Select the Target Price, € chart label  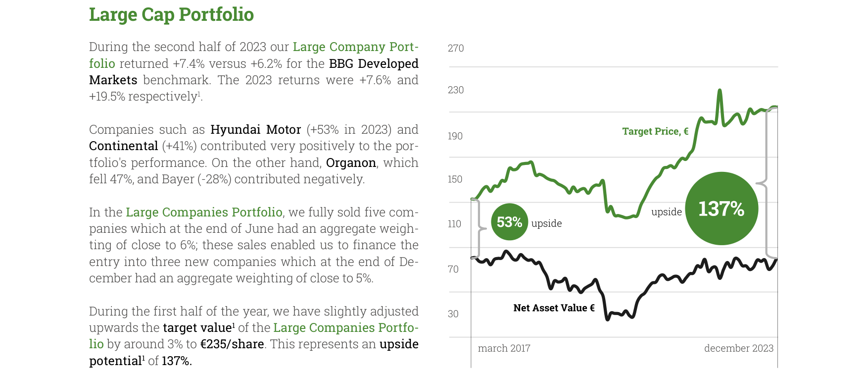(655, 131)
